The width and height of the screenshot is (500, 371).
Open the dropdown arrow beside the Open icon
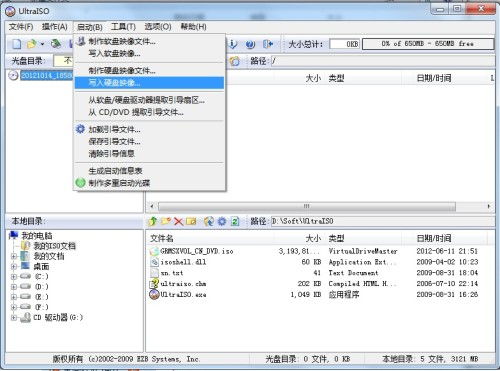(x=42, y=44)
